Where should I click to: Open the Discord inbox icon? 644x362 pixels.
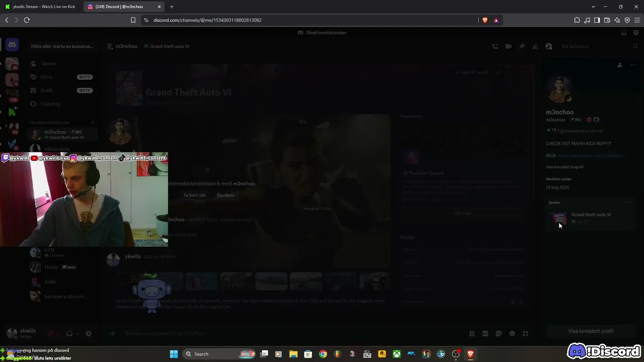[624, 33]
